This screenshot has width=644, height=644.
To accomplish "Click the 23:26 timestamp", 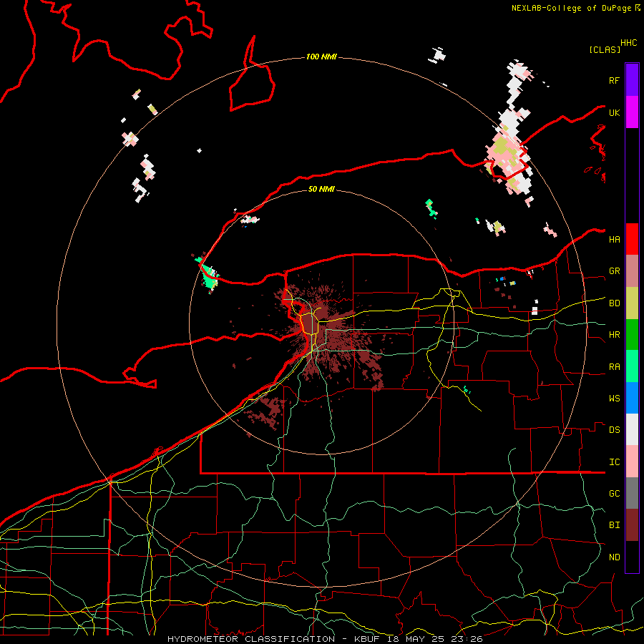I will pos(468,639).
